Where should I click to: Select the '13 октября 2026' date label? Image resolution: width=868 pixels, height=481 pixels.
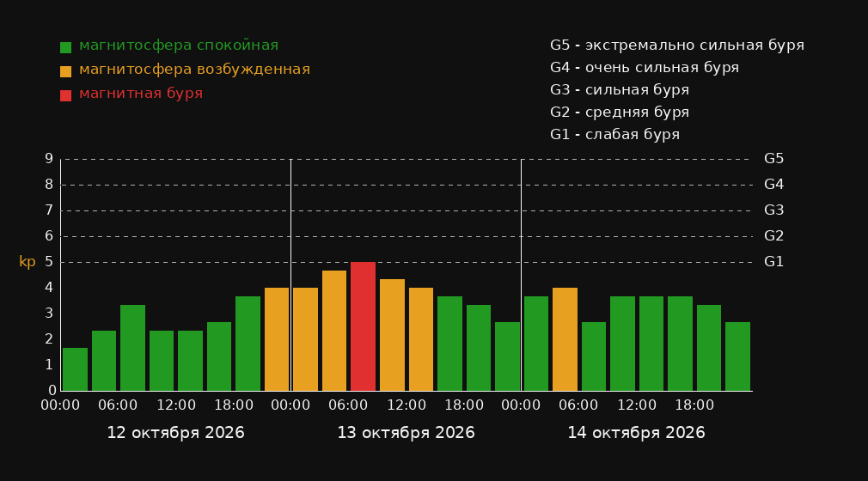(406, 433)
